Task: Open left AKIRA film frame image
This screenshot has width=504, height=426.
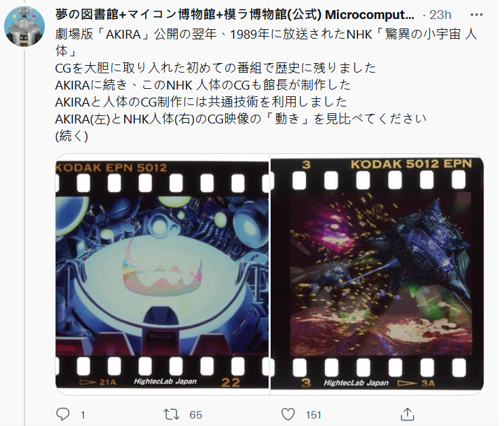Action: pyautogui.click(x=162, y=274)
